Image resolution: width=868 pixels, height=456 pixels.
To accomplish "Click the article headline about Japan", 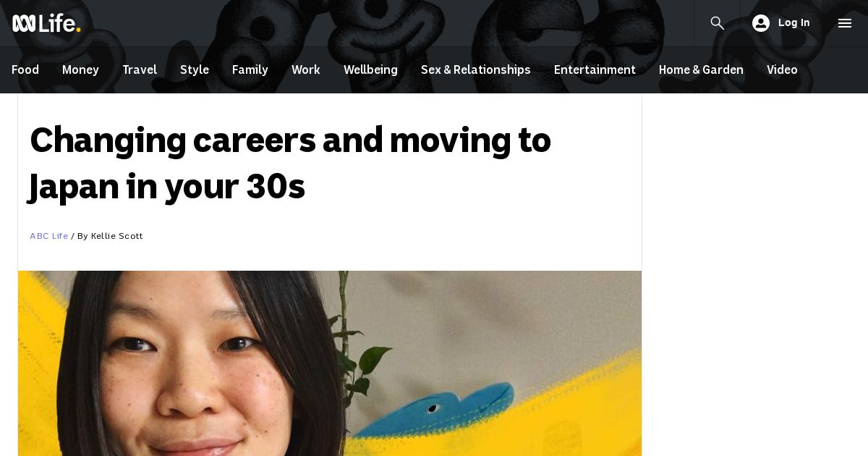I will (x=290, y=164).
